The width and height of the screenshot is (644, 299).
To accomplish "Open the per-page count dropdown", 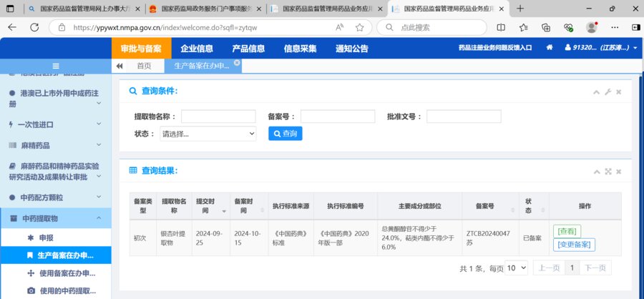I will tap(516, 268).
